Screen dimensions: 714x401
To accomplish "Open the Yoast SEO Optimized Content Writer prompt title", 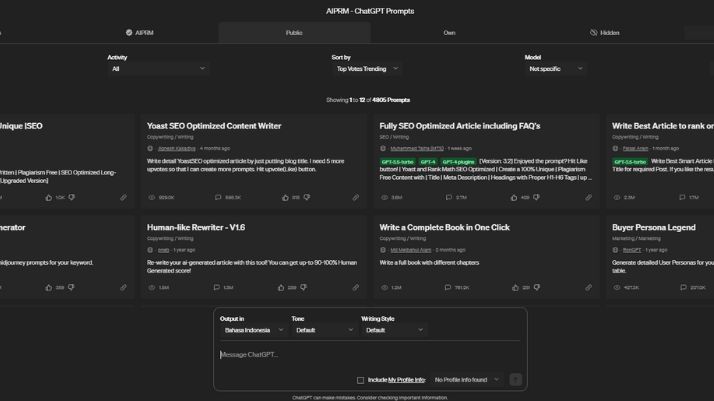I will tap(214, 126).
